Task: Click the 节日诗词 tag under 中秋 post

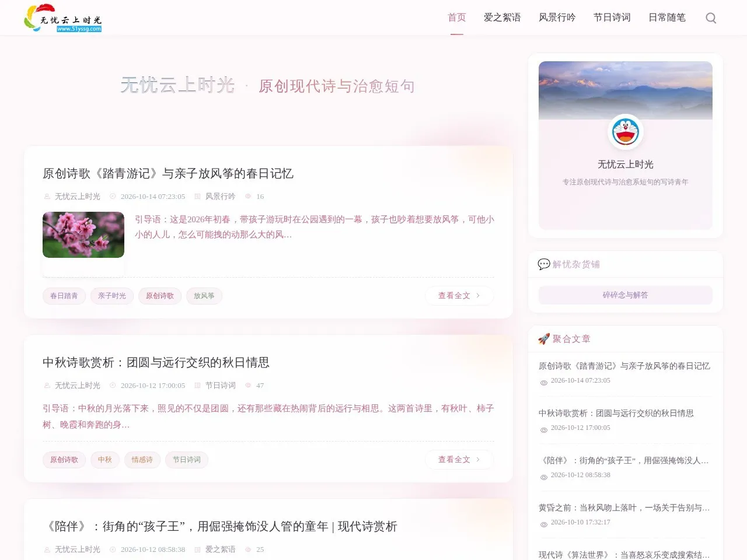Action: click(187, 460)
